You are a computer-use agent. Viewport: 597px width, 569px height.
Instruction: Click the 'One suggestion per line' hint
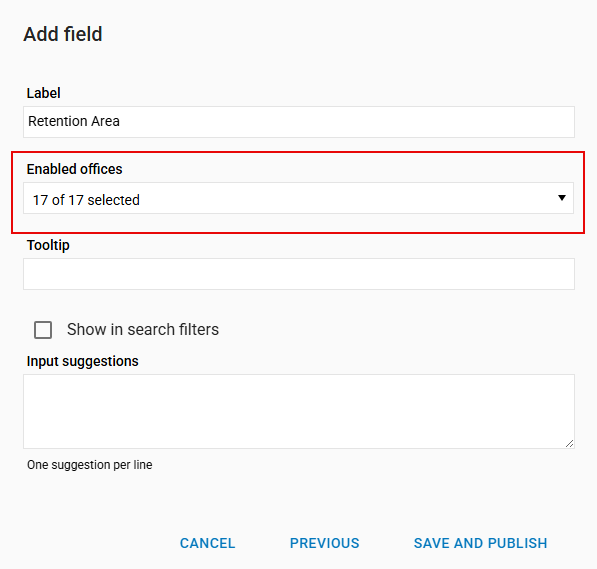(x=89, y=465)
